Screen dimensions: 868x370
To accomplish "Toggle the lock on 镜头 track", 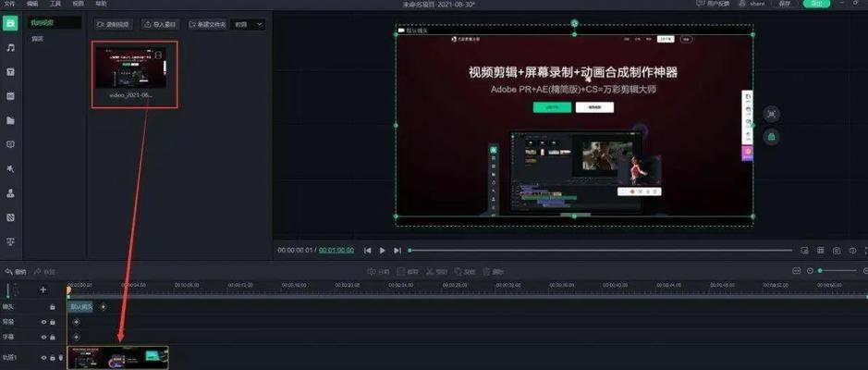I will pos(53,306).
